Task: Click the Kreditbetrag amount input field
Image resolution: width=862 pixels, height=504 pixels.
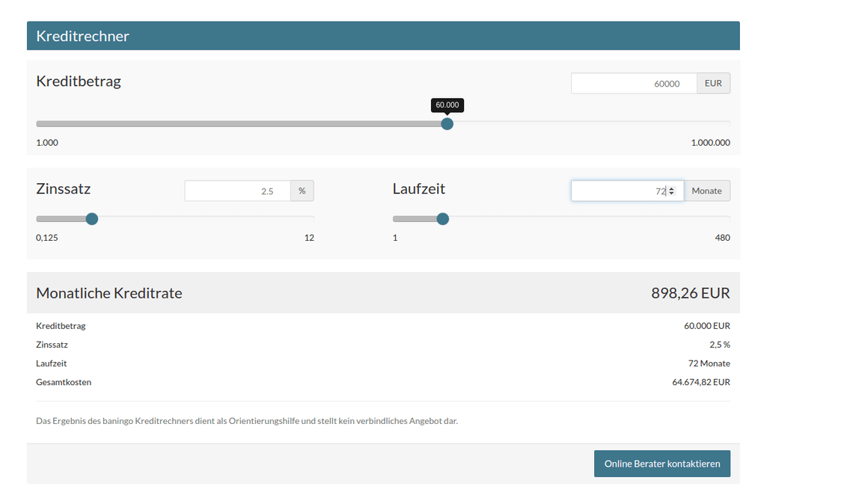Action: click(x=633, y=84)
